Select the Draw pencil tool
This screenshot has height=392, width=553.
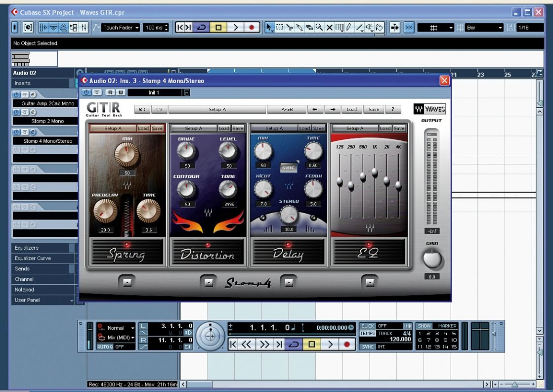349,28
